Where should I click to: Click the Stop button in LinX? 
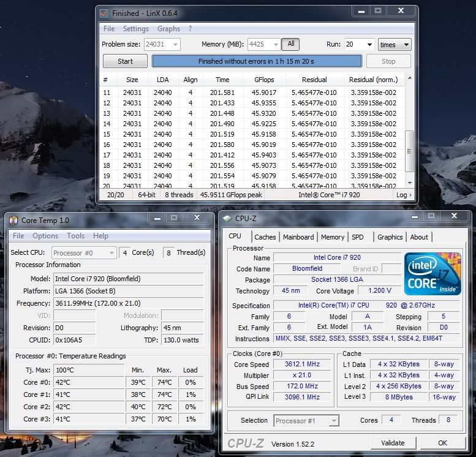[388, 61]
